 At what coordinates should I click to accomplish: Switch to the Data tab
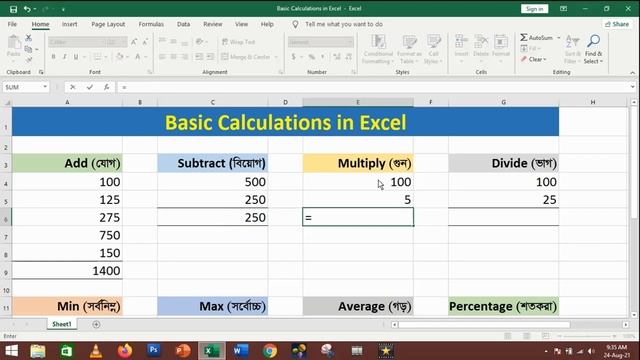[x=183, y=24]
